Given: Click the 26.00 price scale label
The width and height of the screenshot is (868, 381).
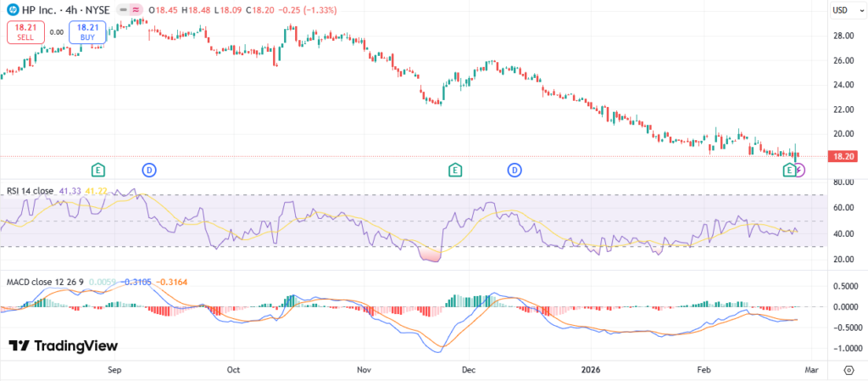Looking at the screenshot, I should (x=842, y=60).
